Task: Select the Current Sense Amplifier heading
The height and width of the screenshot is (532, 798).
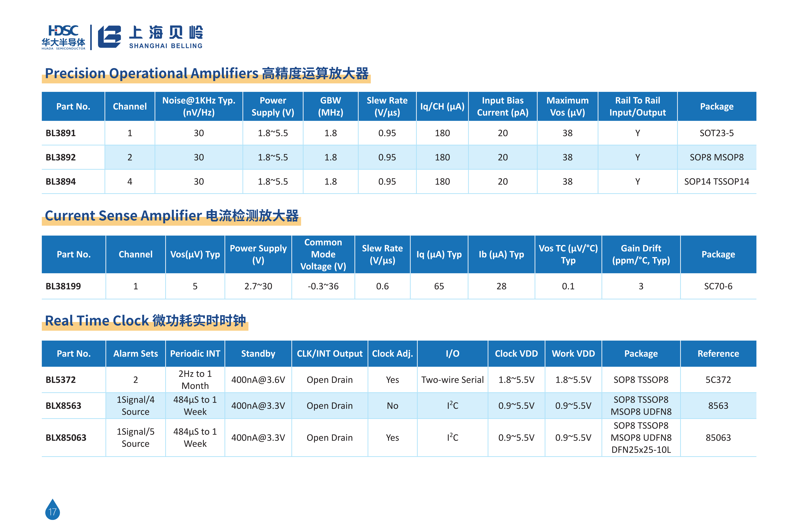Action: [x=172, y=216]
